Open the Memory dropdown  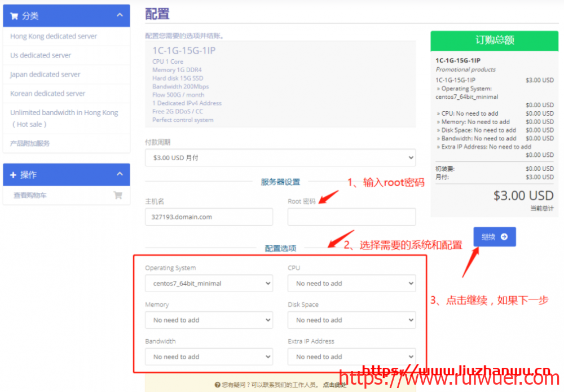(x=209, y=320)
